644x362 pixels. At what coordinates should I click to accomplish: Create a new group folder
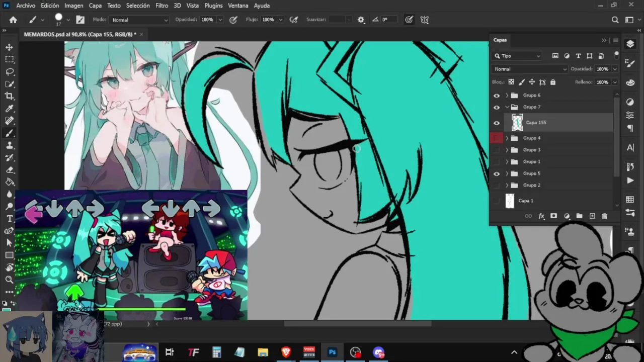[x=579, y=216]
